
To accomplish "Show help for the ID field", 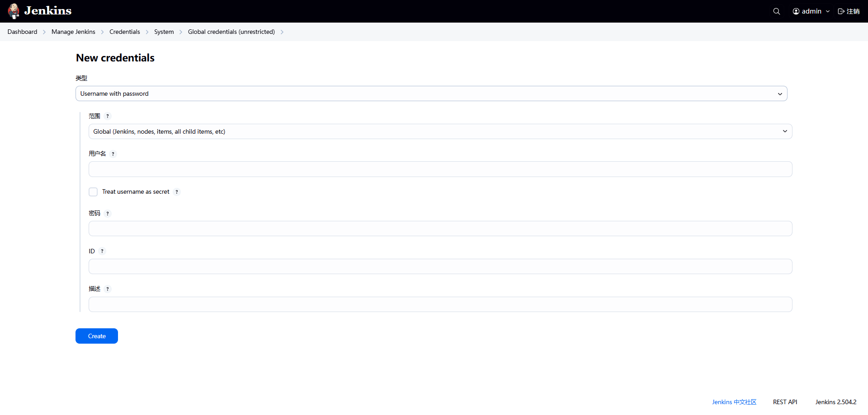I will click(102, 252).
